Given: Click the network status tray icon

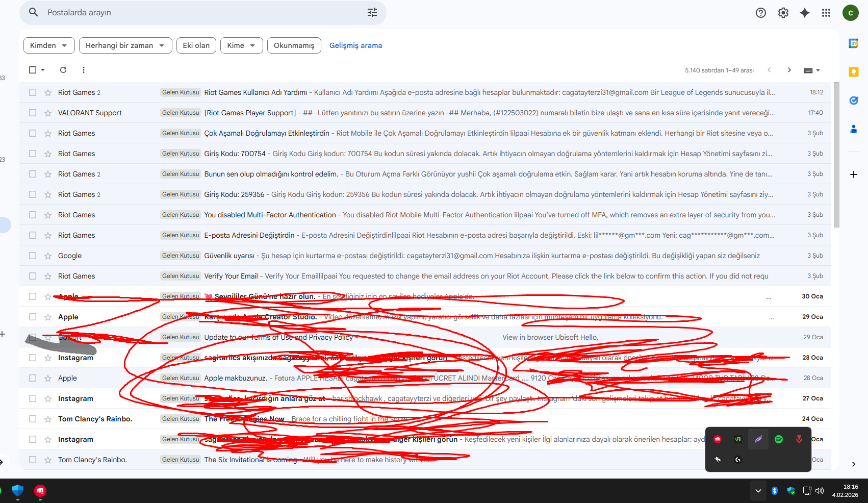Looking at the screenshot, I should [x=807, y=491].
